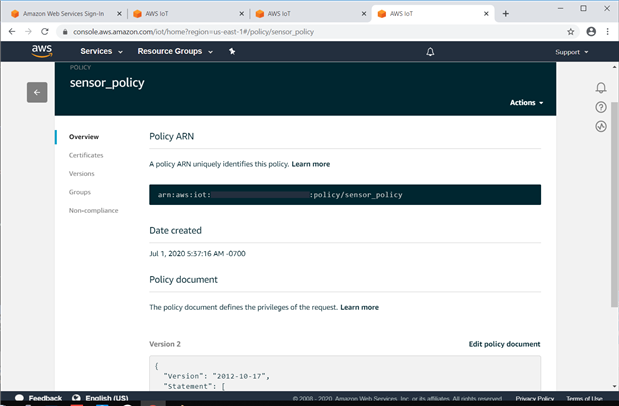The image size is (619, 406).
Task: Click the activity monitor icon below the help icon
Action: click(601, 126)
